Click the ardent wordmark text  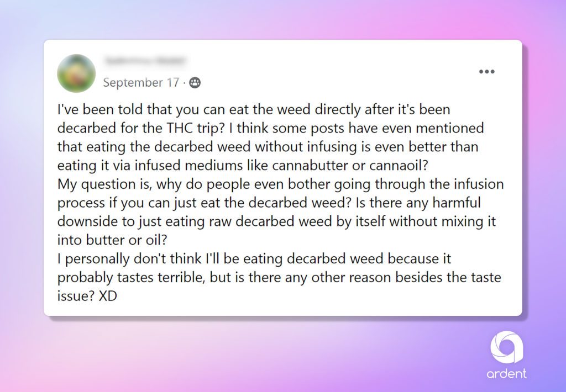[x=506, y=374]
